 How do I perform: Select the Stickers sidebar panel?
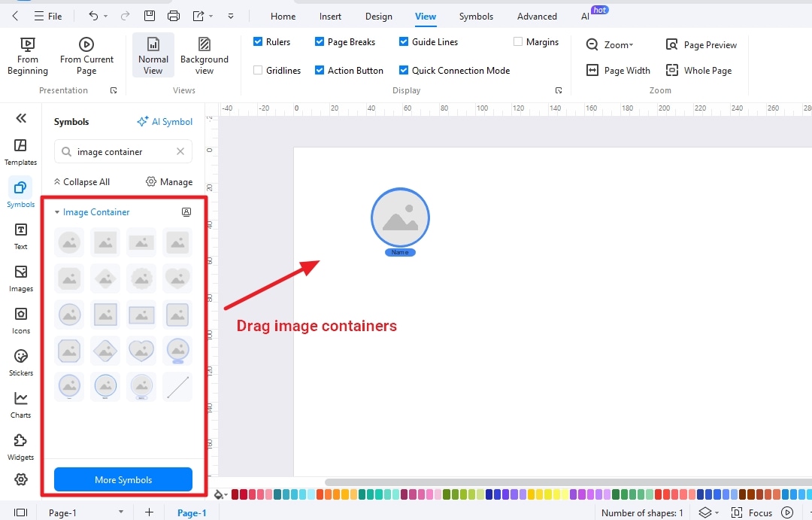20,362
